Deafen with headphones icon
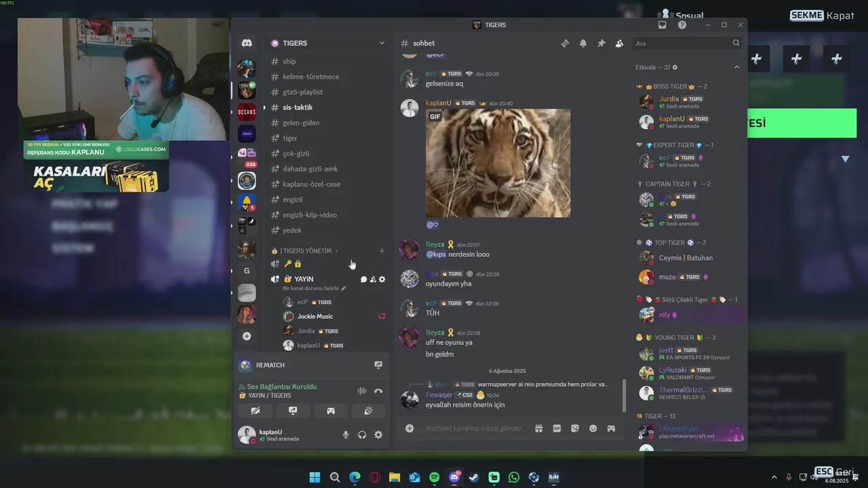The image size is (868, 488). (362, 435)
